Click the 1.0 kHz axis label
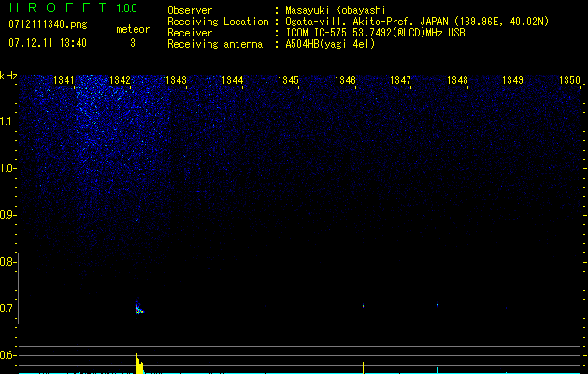This screenshot has width=588, height=374. click(x=7, y=168)
